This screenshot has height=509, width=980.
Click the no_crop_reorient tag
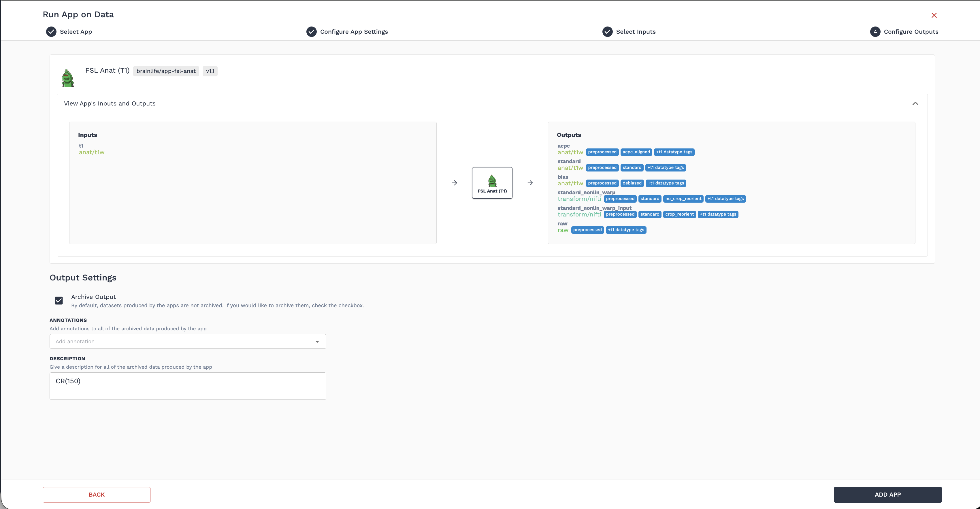pos(683,199)
